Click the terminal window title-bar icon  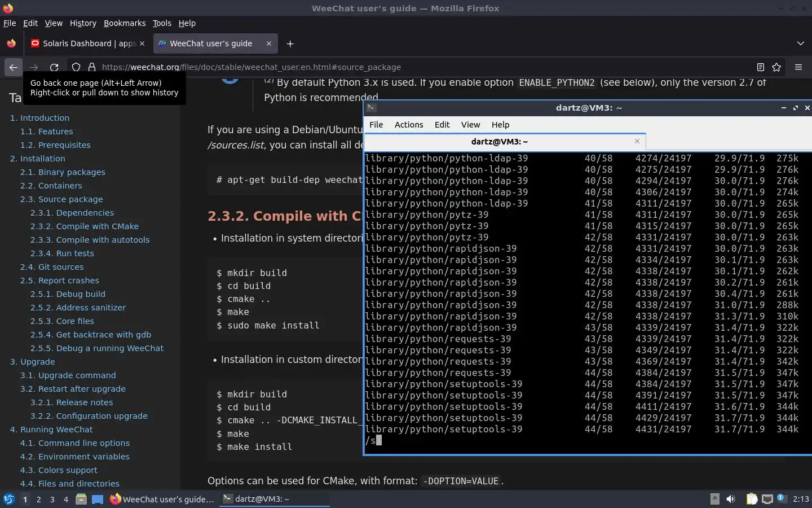click(371, 107)
